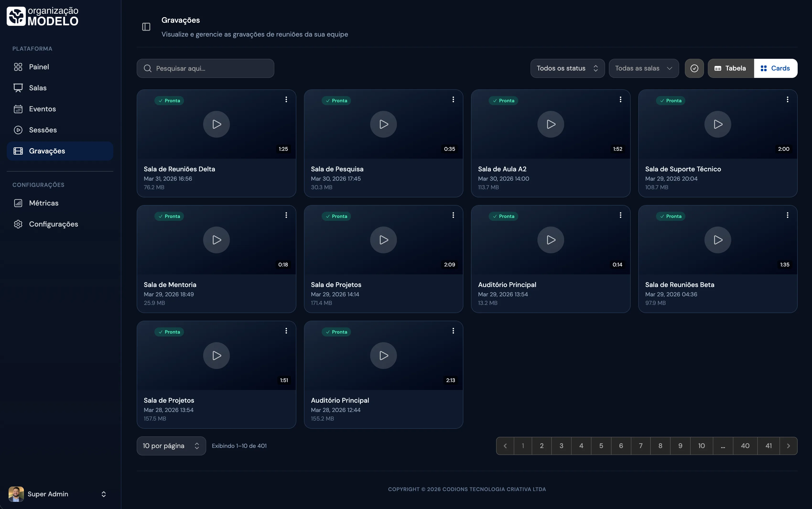
Task: Play the Sala de Pesquisa recording
Action: click(383, 124)
